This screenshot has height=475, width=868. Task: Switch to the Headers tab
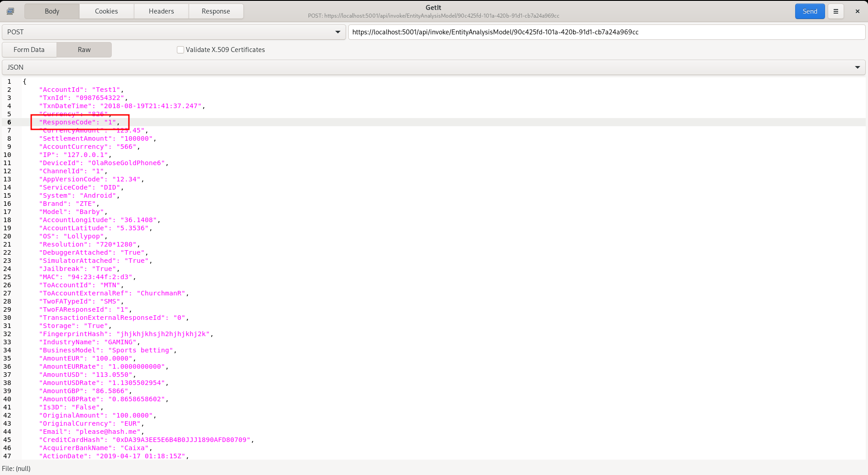[x=161, y=11]
